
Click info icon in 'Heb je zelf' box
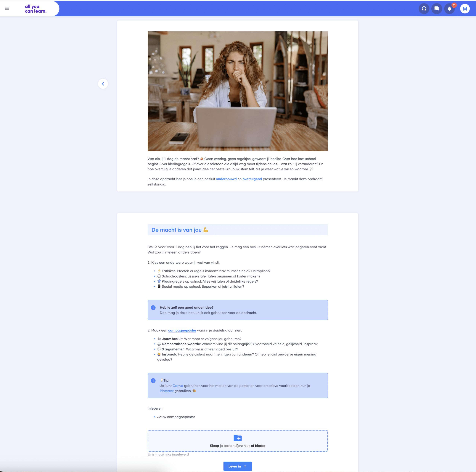pyautogui.click(x=153, y=307)
